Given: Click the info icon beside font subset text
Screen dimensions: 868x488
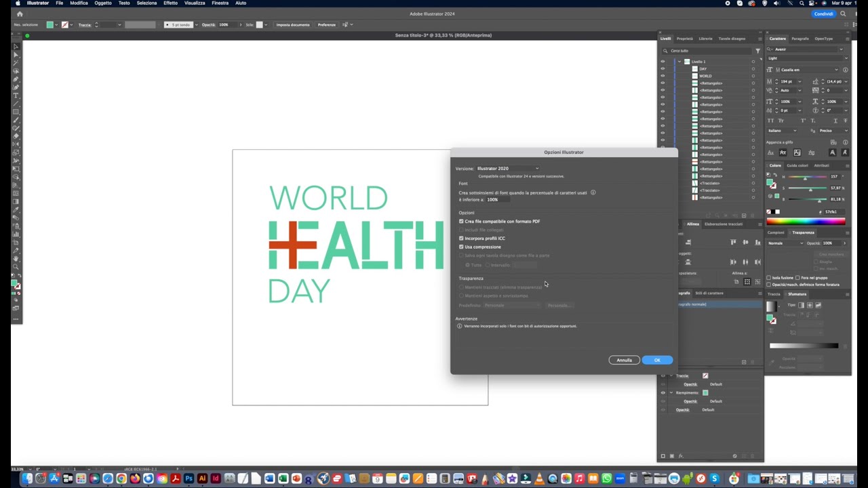Looking at the screenshot, I should (x=593, y=192).
